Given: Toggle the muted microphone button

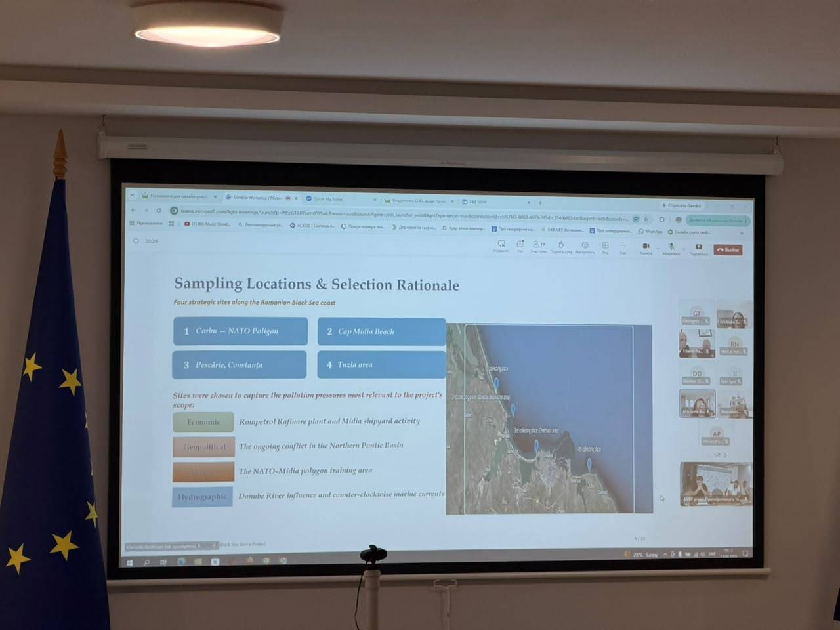Looking at the screenshot, I should point(671,248).
